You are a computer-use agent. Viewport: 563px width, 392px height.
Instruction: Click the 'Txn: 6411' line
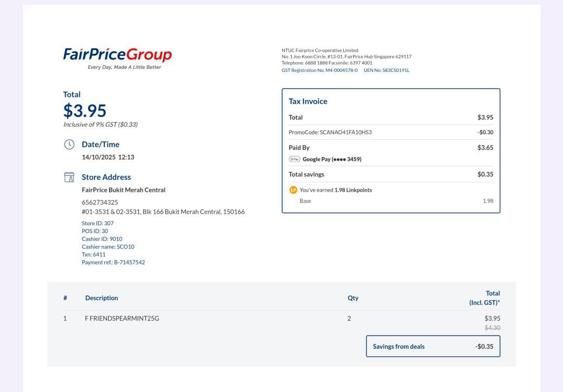click(x=94, y=254)
